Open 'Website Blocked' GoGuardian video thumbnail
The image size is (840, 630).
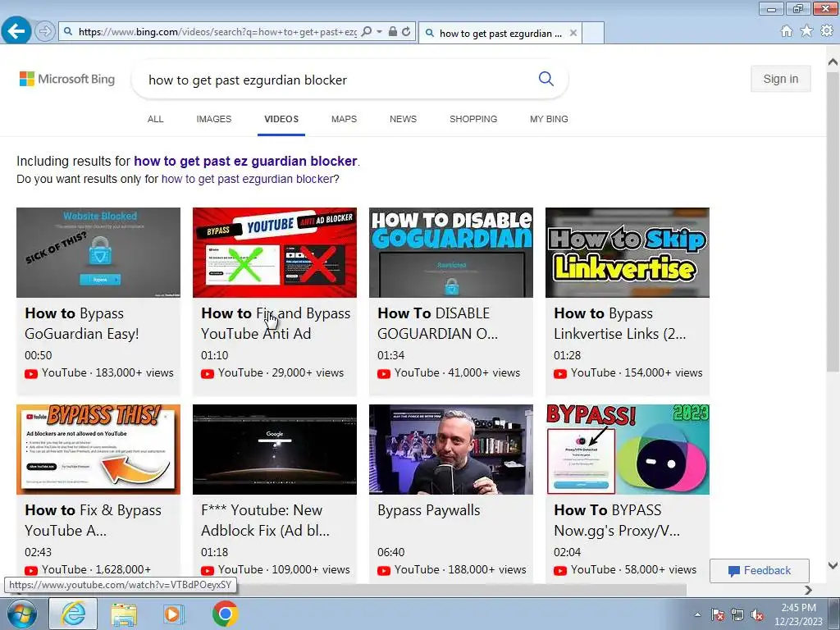pyautogui.click(x=98, y=253)
